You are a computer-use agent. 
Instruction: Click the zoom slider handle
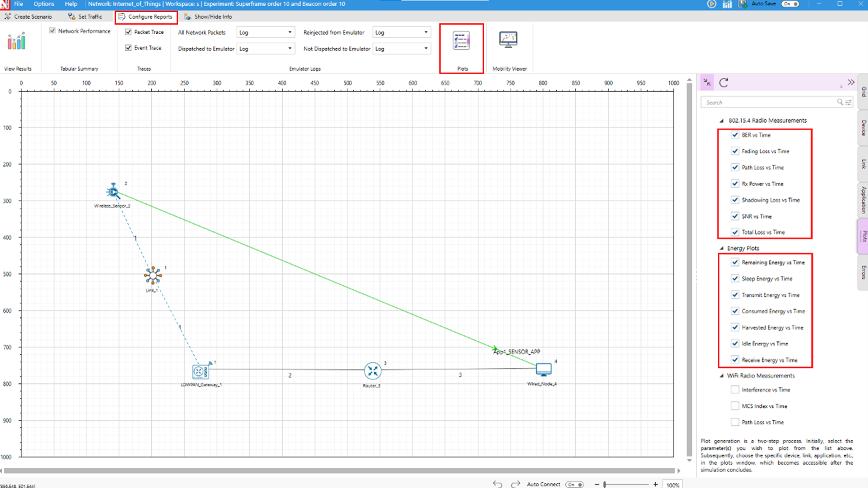605,485
